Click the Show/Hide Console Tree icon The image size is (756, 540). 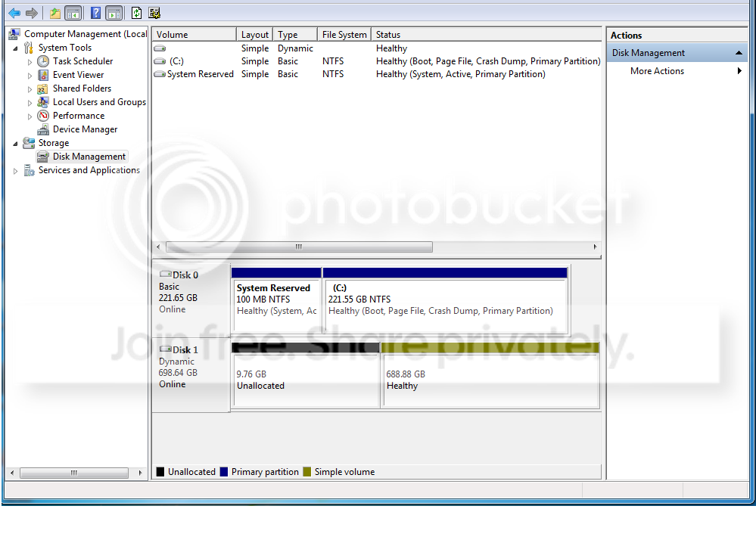[x=73, y=13]
